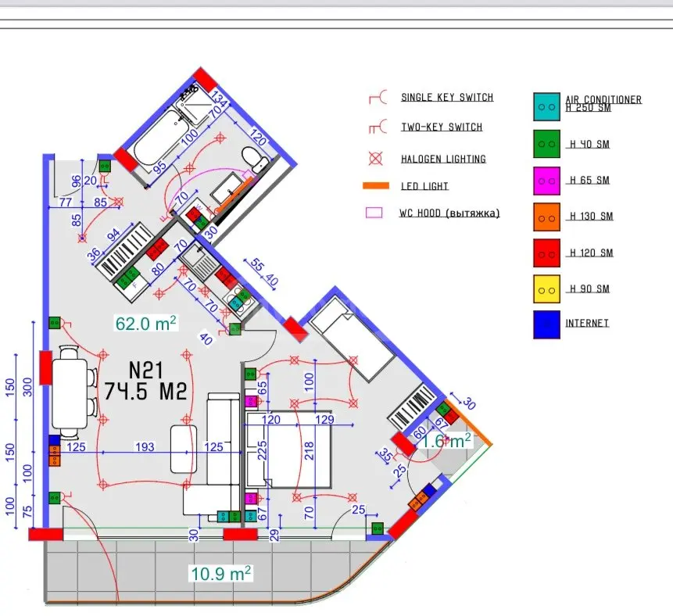Select the yellow H 90 SM swatch
This screenshot has height=616, width=673.
[x=546, y=289]
